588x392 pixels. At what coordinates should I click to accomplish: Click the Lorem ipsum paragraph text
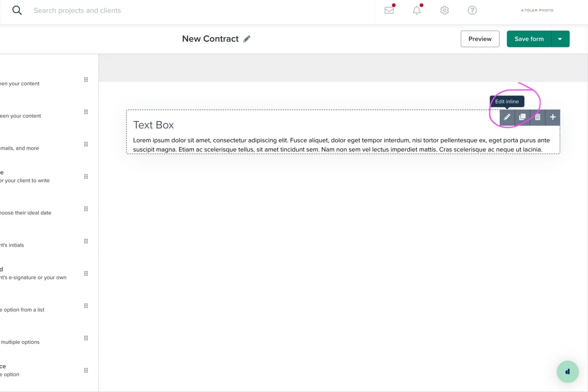pyautogui.click(x=341, y=145)
